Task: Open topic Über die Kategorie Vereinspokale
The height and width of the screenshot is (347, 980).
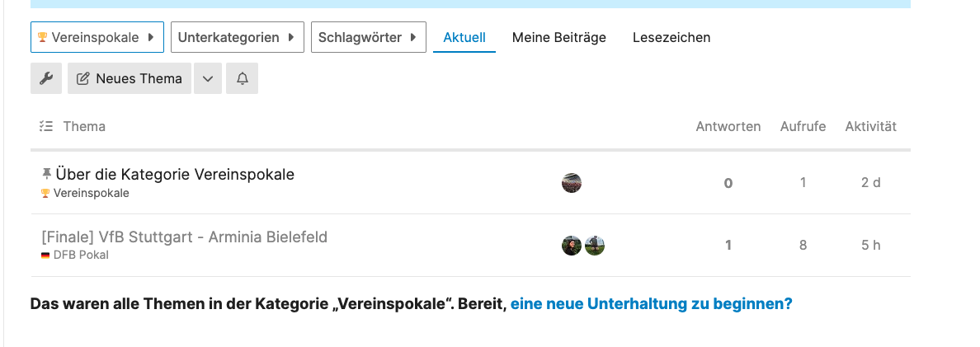Action: (x=175, y=174)
